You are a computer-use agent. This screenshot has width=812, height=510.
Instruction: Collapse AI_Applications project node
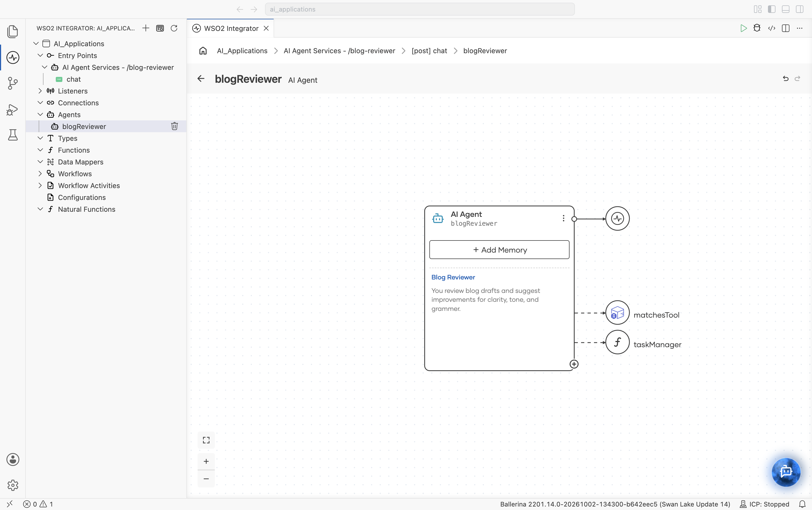[x=36, y=44]
